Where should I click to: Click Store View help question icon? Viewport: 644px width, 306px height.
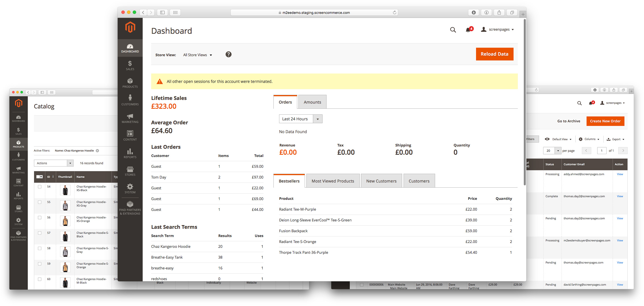(228, 55)
